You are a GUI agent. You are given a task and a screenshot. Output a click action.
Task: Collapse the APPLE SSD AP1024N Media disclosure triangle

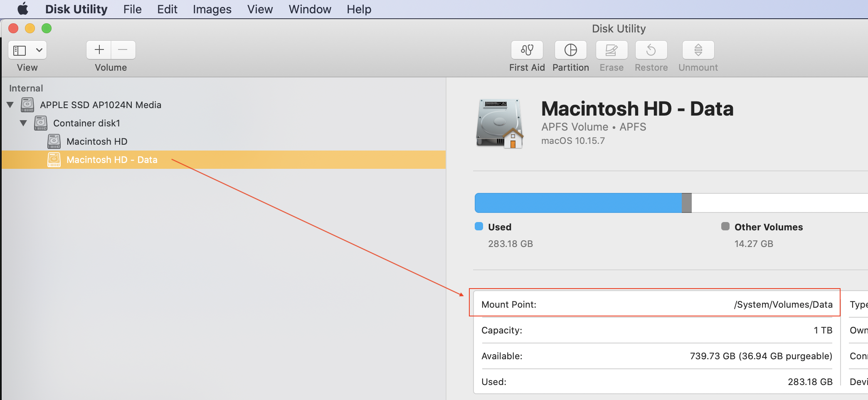[x=10, y=105]
